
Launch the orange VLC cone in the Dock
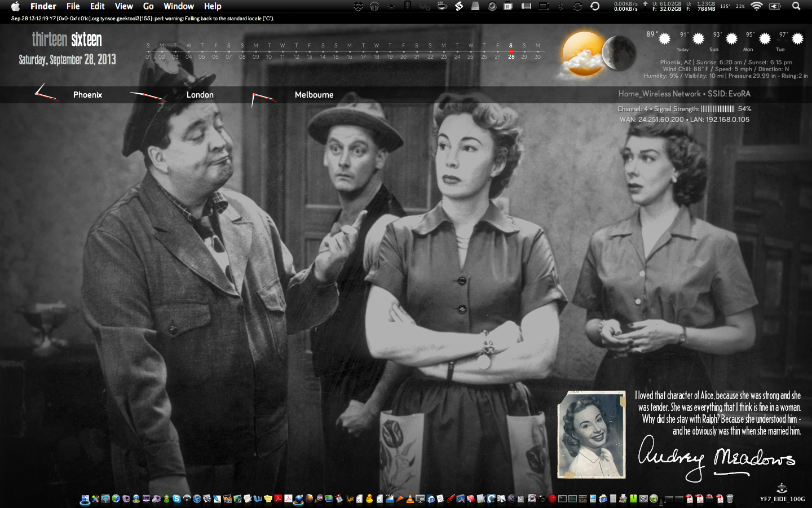pyautogui.click(x=410, y=498)
